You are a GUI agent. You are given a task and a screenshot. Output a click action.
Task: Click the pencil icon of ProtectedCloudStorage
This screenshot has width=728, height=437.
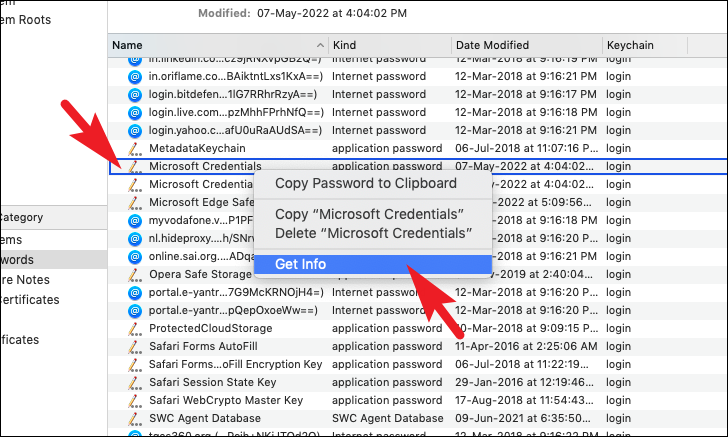(x=135, y=328)
